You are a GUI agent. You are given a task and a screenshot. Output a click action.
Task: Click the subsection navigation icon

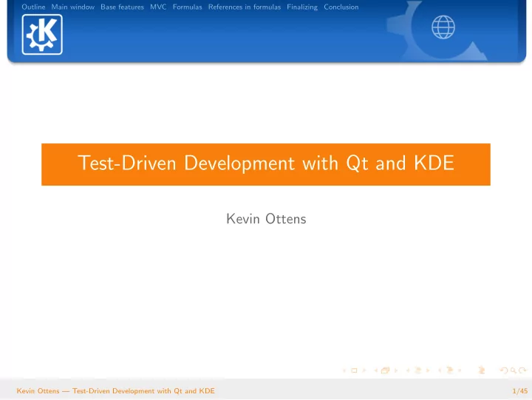[x=418, y=370]
